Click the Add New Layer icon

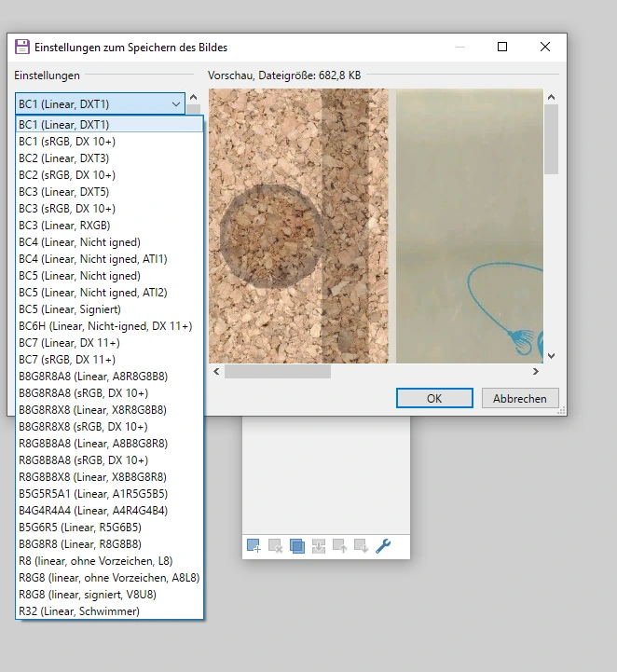(254, 546)
